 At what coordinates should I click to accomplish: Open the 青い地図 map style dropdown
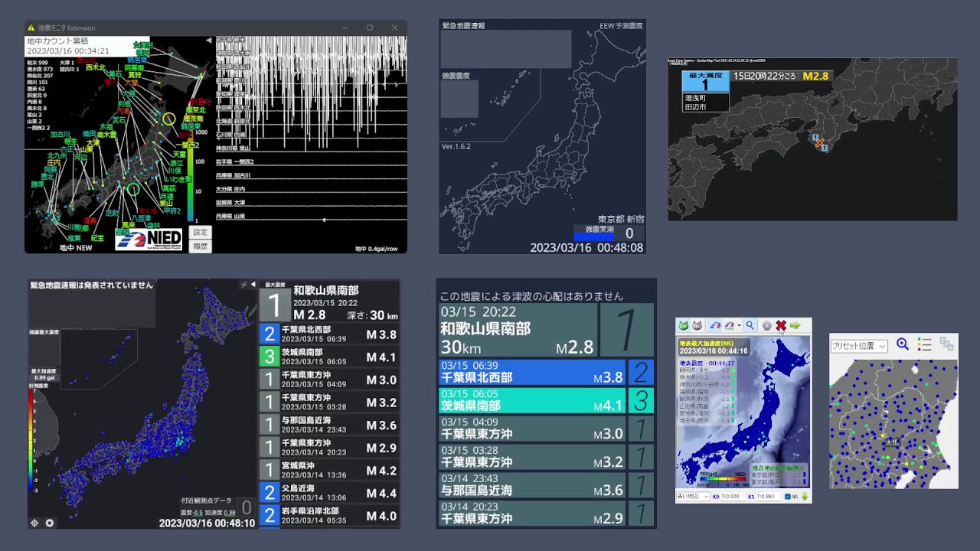[694, 496]
